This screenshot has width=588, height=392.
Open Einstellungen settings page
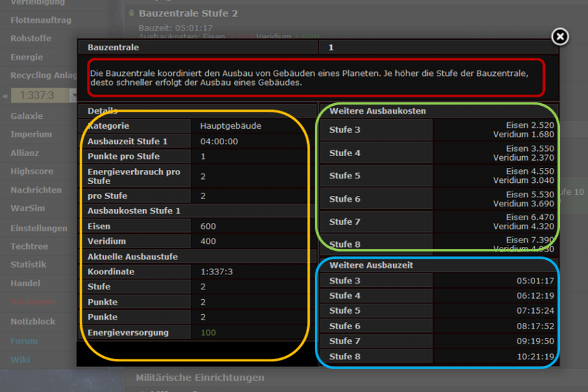39,228
